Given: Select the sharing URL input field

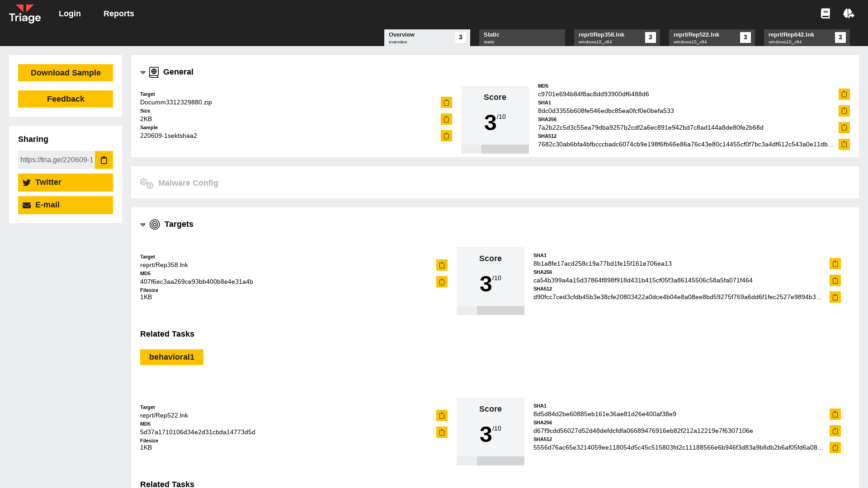Looking at the screenshot, I should (x=57, y=160).
